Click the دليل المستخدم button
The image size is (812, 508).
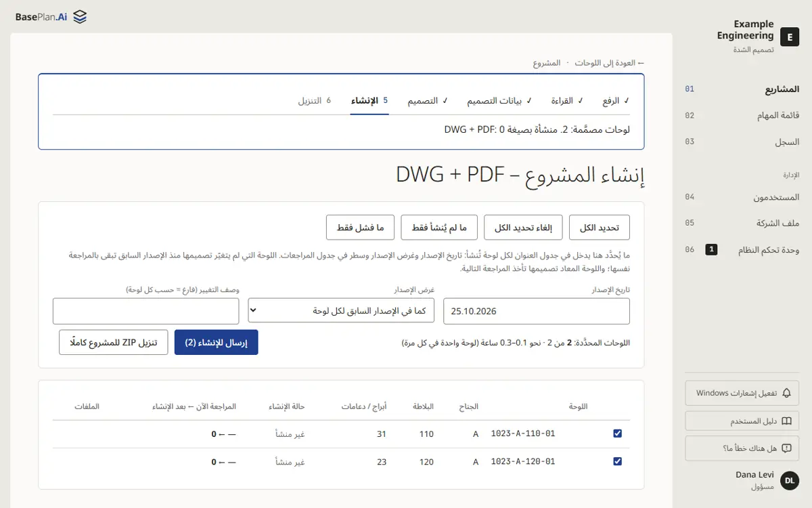(x=742, y=421)
